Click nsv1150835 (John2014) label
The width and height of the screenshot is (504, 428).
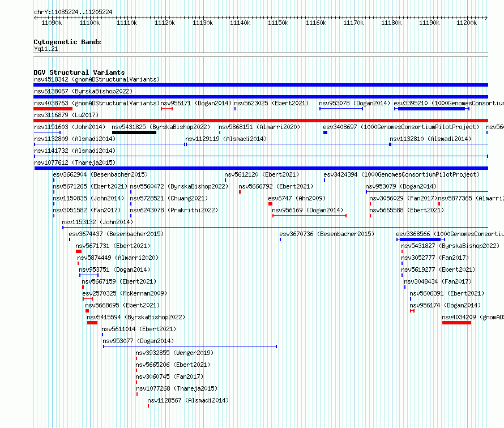tap(88, 198)
